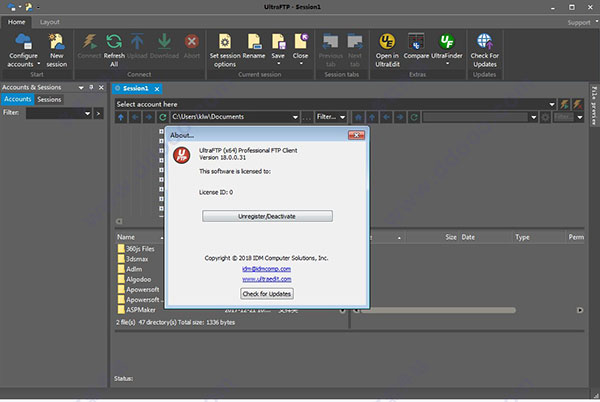Open the local Filter... dropdown
The image size is (600, 402).
click(331, 117)
